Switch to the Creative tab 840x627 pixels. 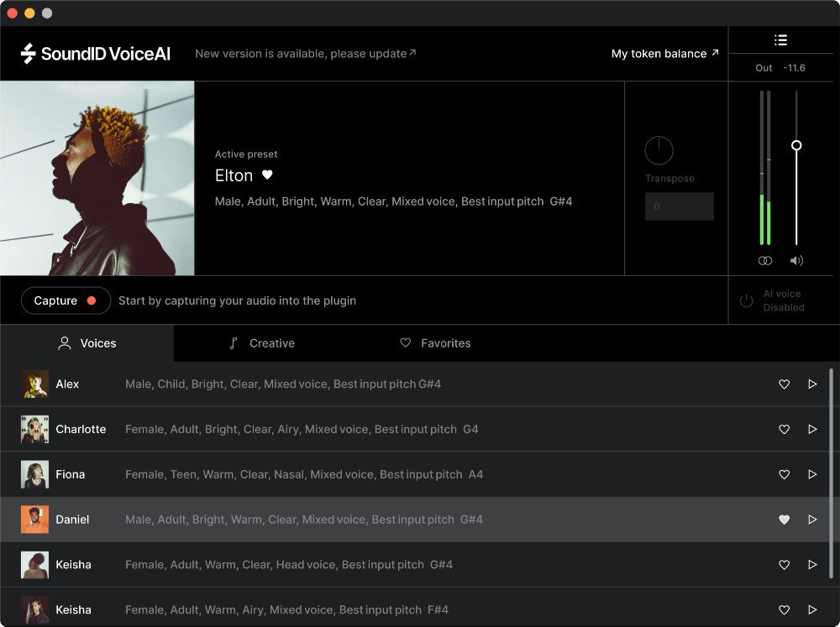coord(261,343)
